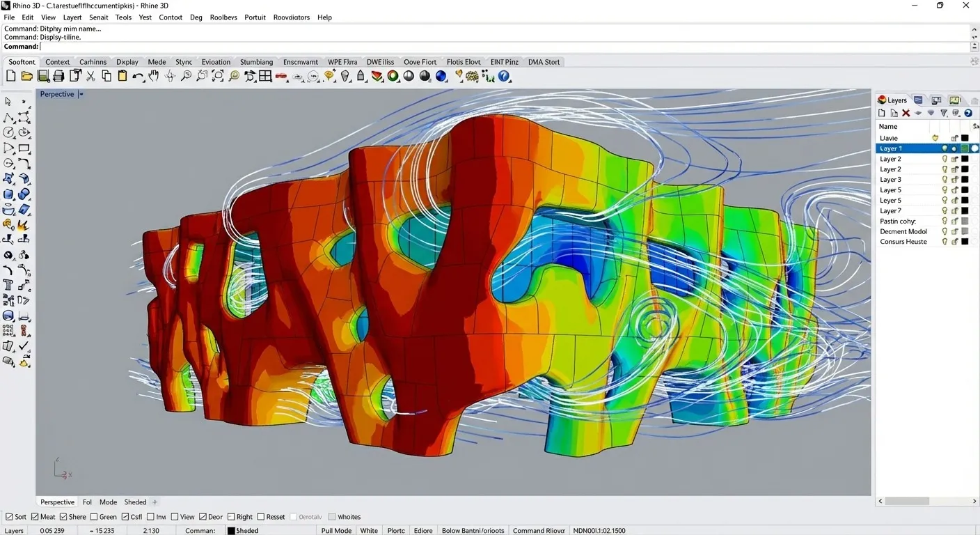Click the color swatch for Consurs Heuste layer
The height and width of the screenshot is (535, 980).
tap(965, 242)
